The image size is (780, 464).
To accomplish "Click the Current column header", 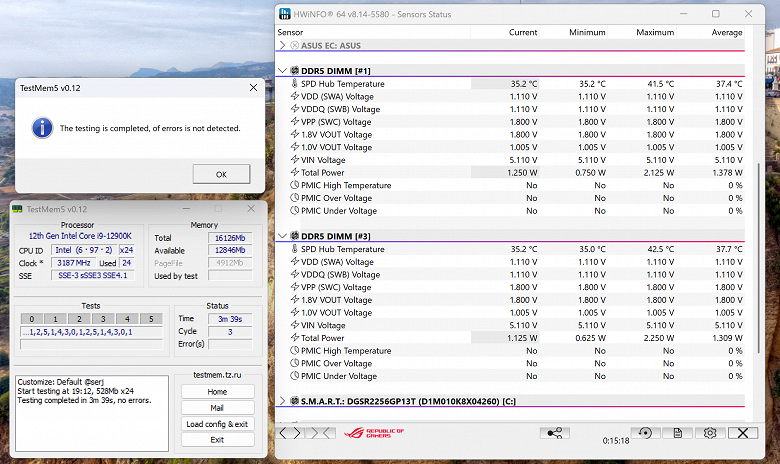I will tap(523, 32).
